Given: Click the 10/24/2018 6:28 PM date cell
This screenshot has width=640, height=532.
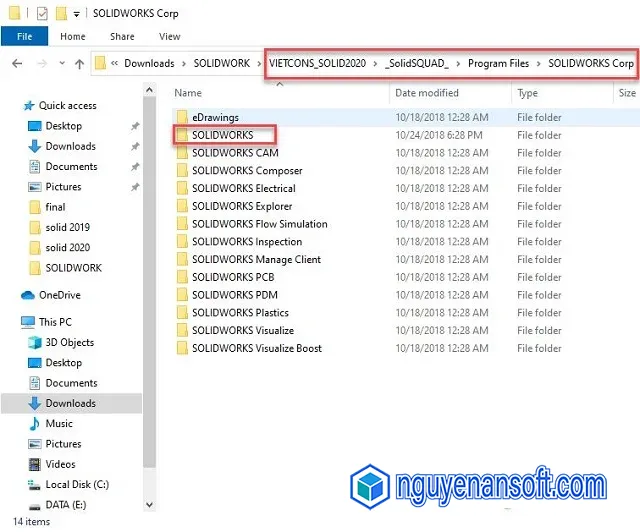Looking at the screenshot, I should coord(439,135).
